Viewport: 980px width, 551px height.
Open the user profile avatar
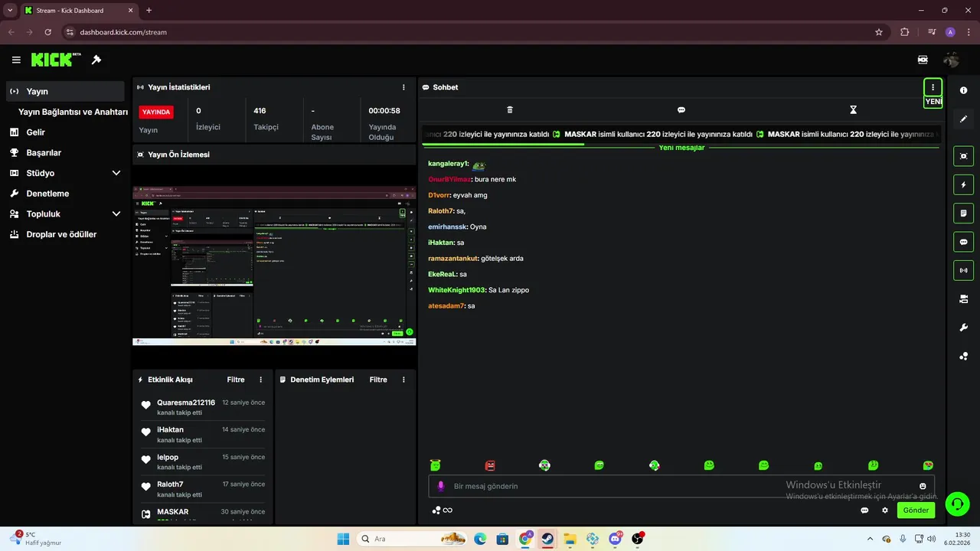(952, 60)
